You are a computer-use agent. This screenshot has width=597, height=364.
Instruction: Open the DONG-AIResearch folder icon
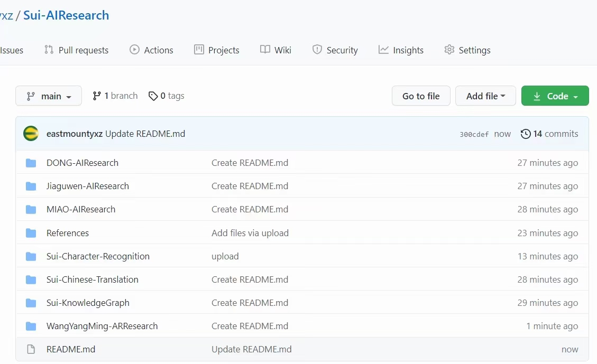(x=31, y=163)
